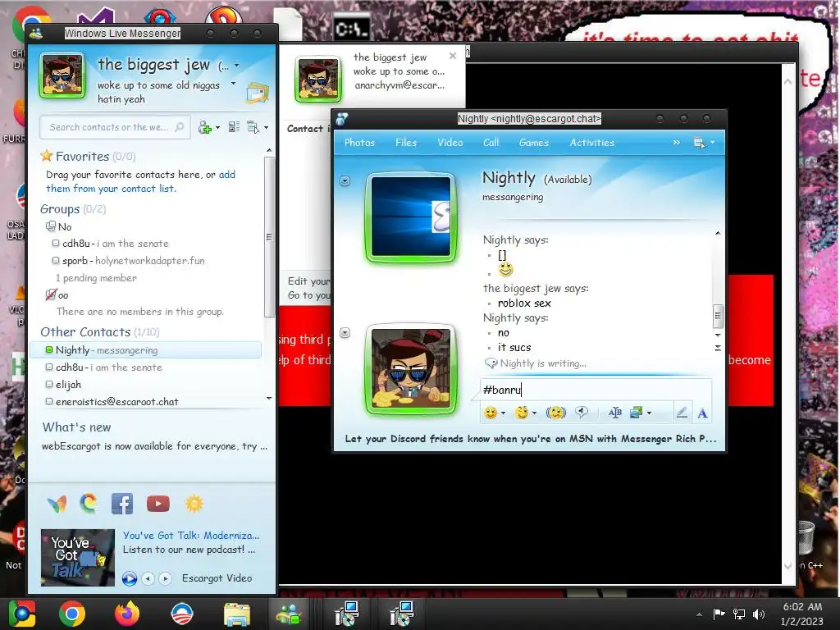Click the Messenger Rich Presence banner text
The height and width of the screenshot is (630, 840).
(x=531, y=439)
